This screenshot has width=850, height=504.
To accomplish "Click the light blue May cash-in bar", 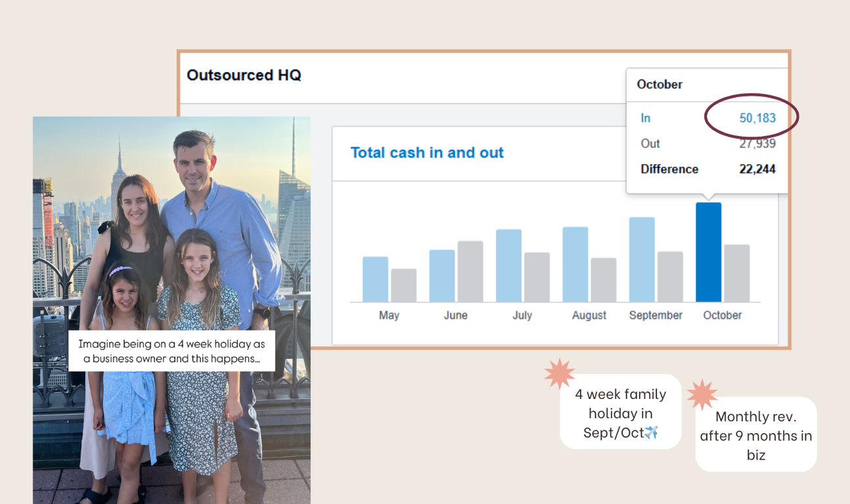I will (375, 279).
